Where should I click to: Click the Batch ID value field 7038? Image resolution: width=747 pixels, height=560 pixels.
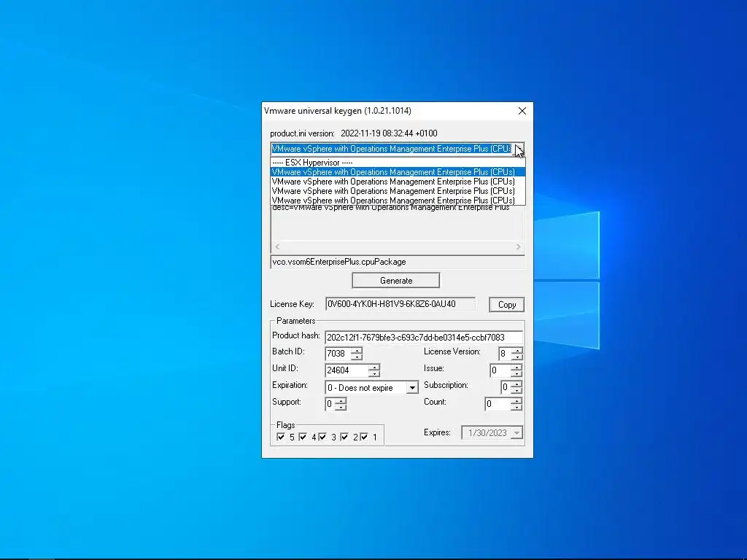point(338,354)
